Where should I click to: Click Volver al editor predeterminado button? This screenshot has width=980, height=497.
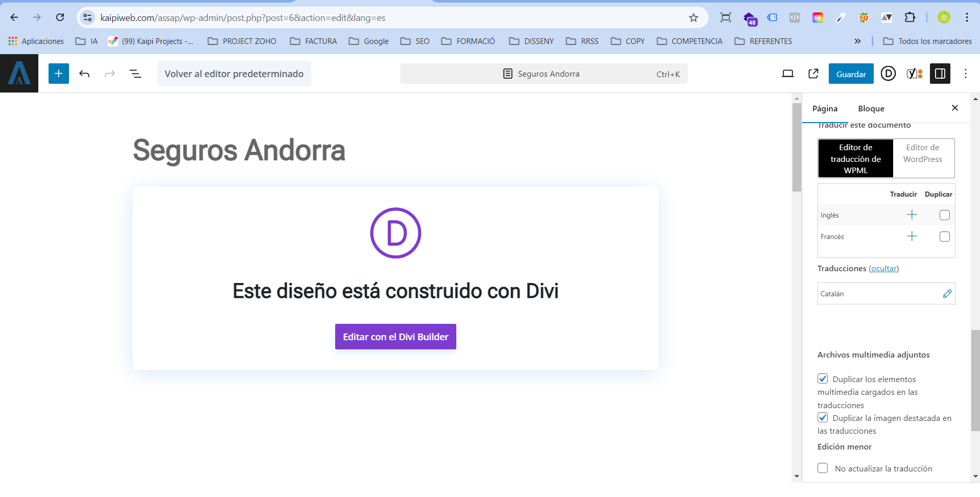tap(234, 74)
